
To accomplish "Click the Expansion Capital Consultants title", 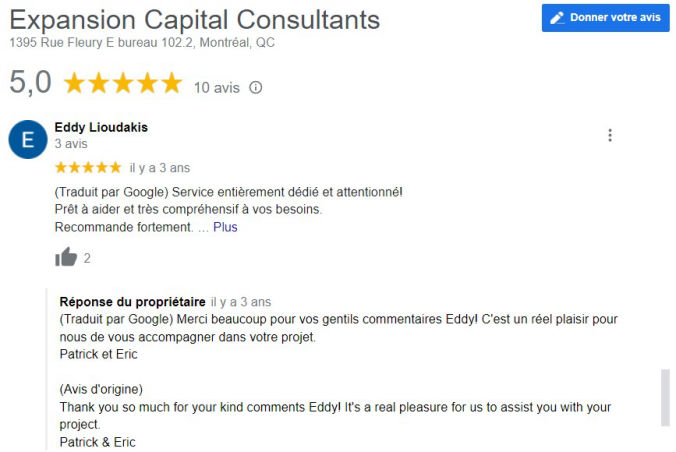I will click(x=195, y=20).
